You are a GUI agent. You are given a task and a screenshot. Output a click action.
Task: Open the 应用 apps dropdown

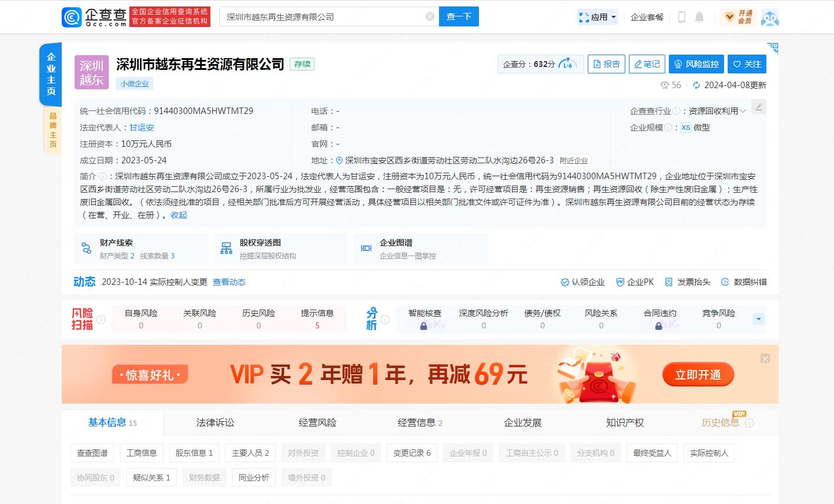597,17
